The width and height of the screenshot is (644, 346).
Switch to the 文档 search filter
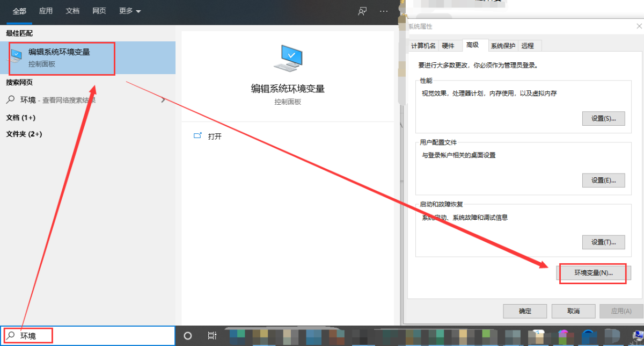point(72,11)
